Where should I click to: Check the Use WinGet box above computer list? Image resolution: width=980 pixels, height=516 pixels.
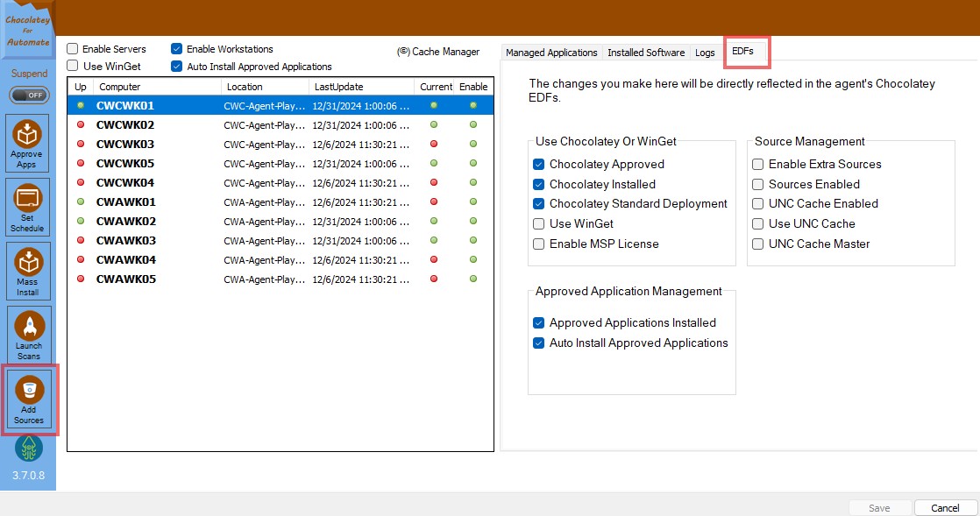73,66
